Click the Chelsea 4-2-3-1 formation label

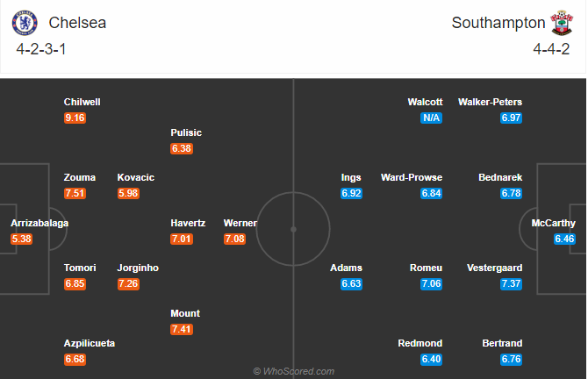point(41,49)
